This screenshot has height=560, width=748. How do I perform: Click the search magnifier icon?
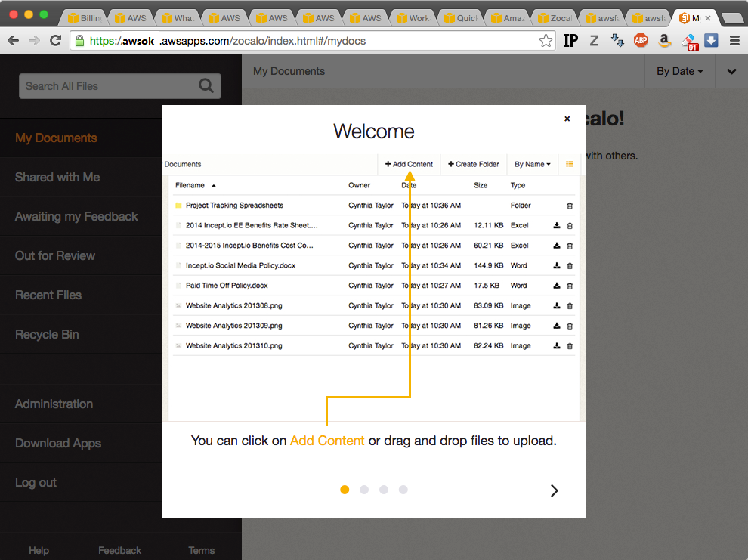coord(206,86)
